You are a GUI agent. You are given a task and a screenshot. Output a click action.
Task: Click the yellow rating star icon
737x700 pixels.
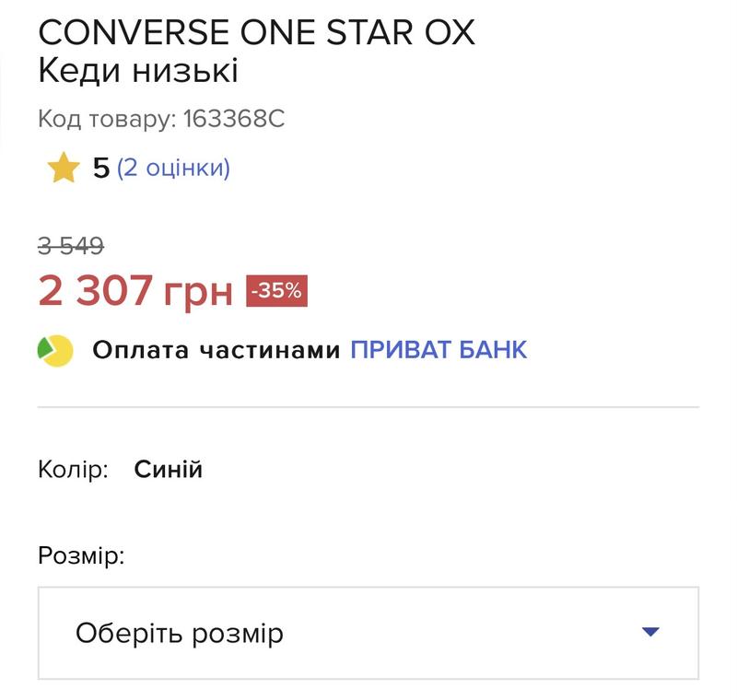[x=64, y=168]
